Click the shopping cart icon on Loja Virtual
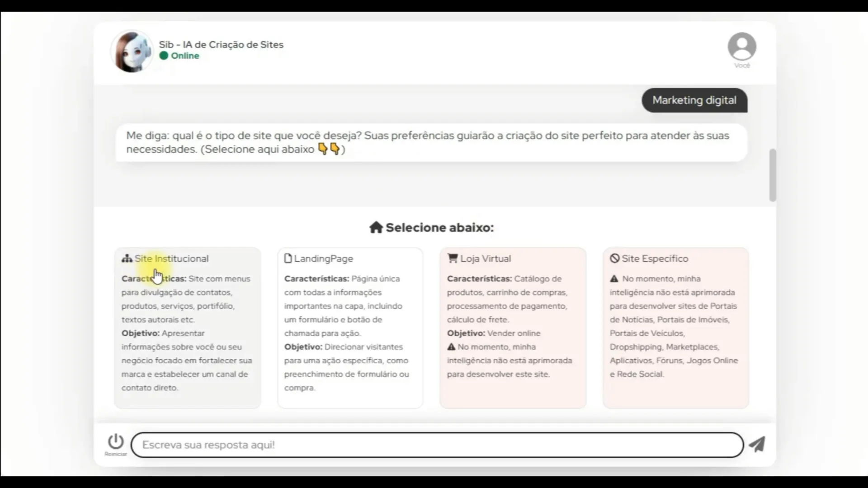 452,258
